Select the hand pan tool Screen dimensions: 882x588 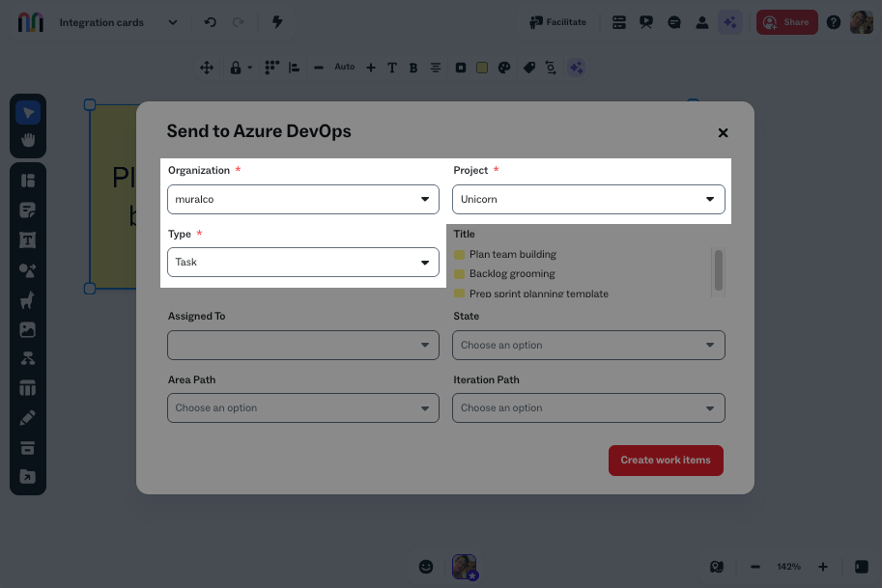coord(28,139)
